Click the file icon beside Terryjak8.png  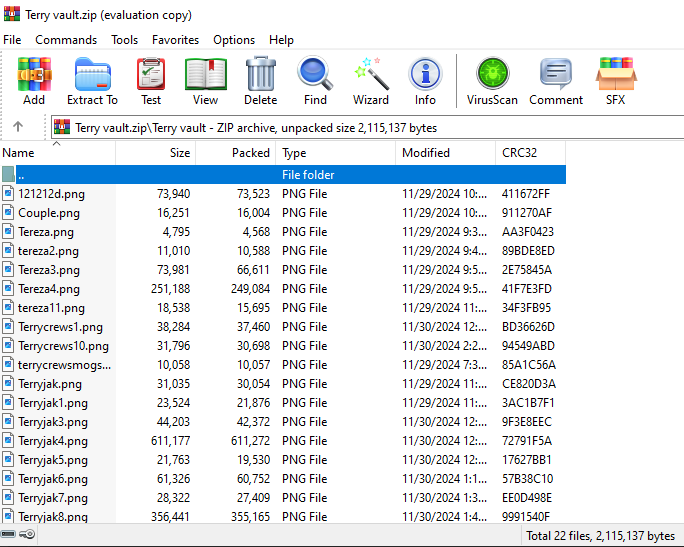(x=8, y=516)
